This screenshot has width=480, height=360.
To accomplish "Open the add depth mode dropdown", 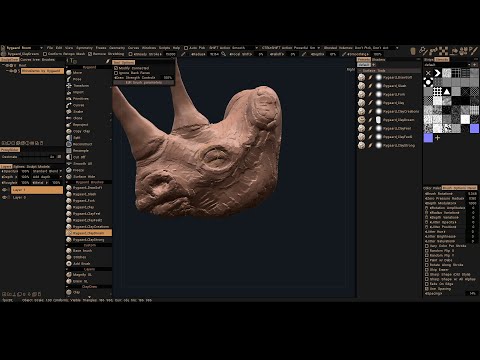I will pyautogui.click(x=47, y=177).
